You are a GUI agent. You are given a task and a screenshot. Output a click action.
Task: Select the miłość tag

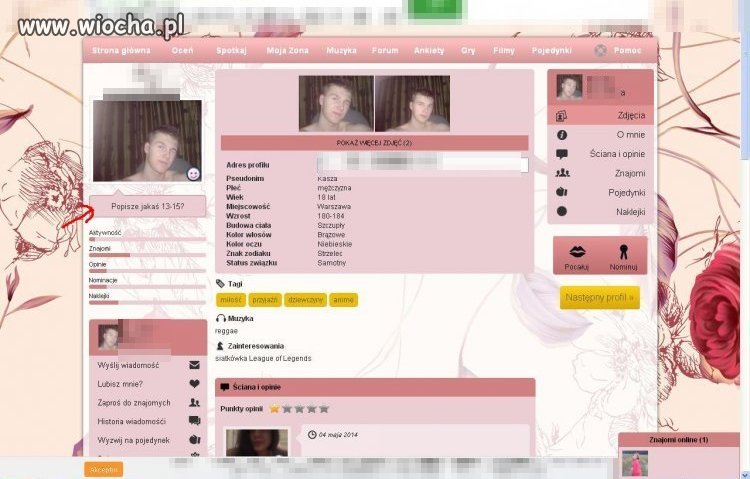click(232, 300)
